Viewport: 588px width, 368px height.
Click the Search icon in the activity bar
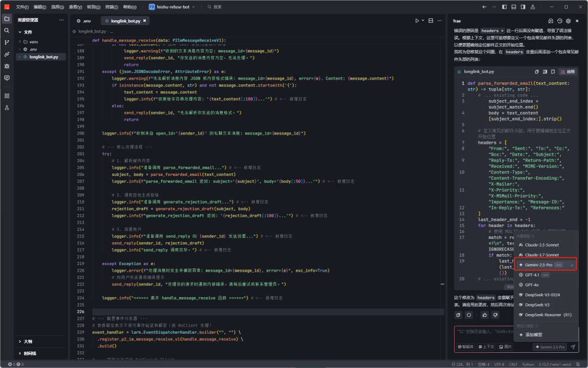click(x=7, y=30)
